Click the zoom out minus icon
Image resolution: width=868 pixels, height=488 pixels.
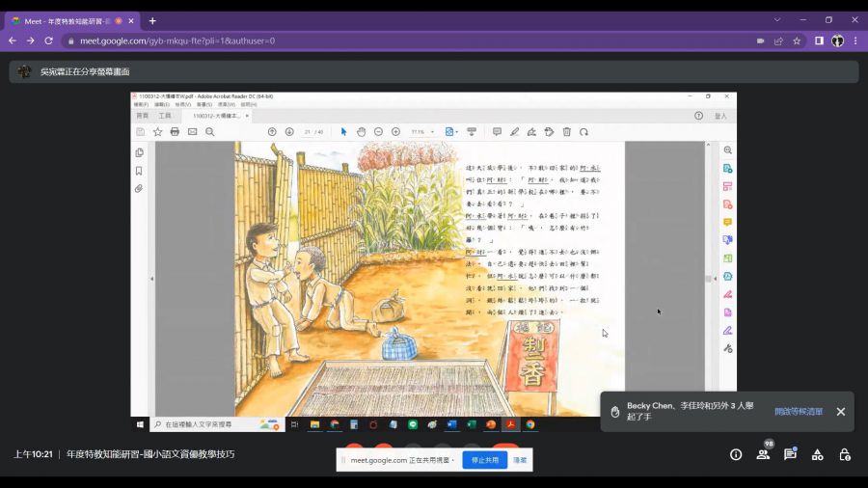[x=379, y=132]
